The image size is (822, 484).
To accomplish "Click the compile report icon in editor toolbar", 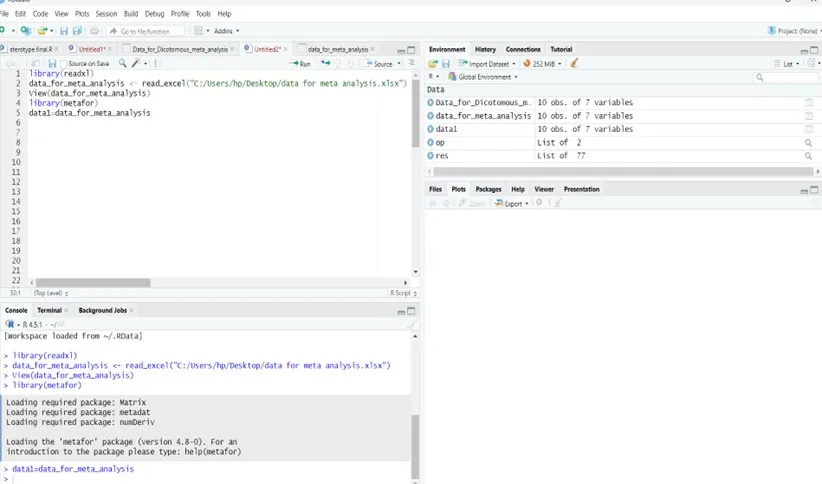I will click(x=157, y=63).
